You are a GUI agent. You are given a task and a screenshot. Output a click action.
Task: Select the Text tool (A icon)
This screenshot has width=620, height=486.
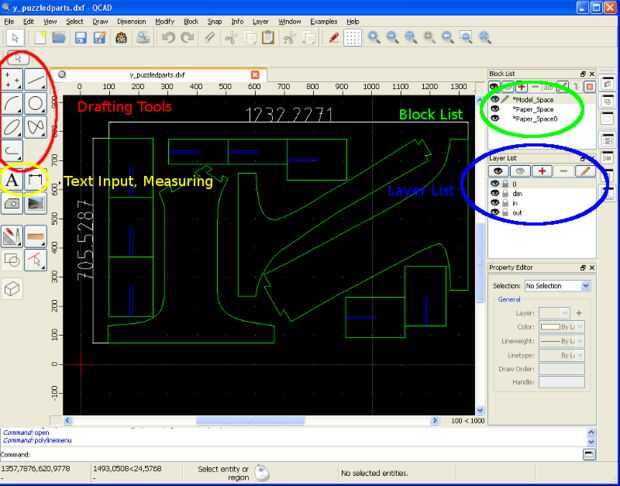[x=12, y=181]
